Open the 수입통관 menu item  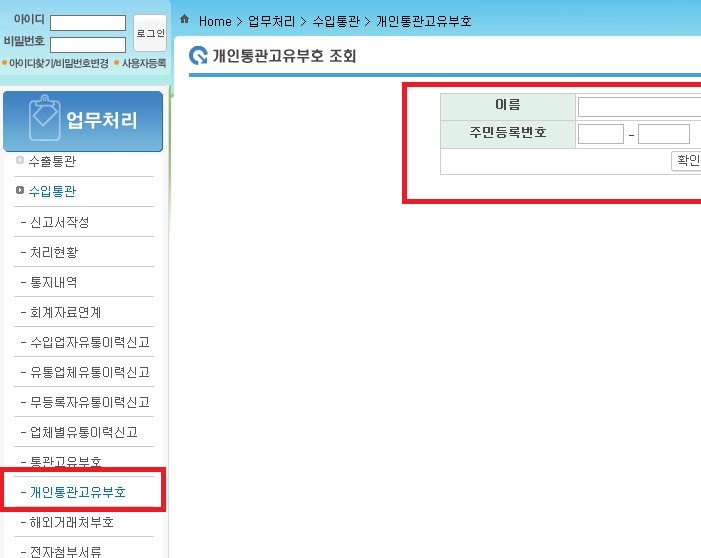52,191
